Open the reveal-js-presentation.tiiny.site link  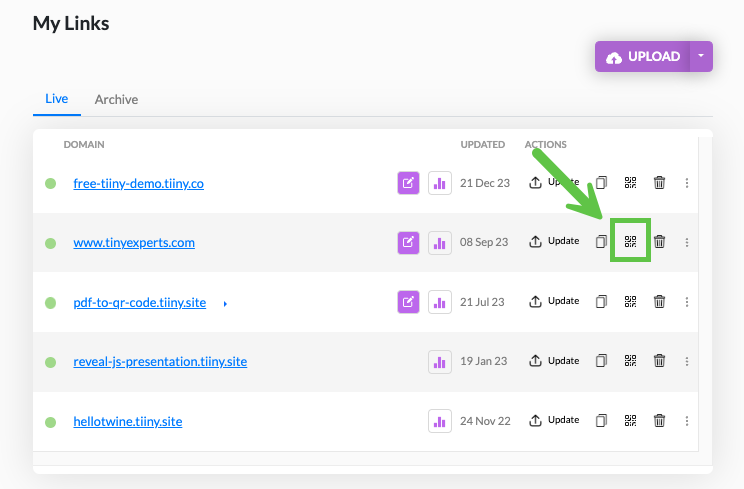tap(160, 362)
